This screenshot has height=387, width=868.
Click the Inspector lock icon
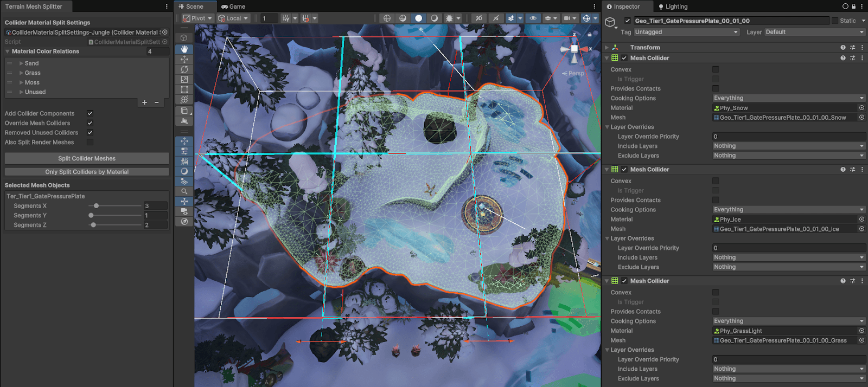[853, 7]
